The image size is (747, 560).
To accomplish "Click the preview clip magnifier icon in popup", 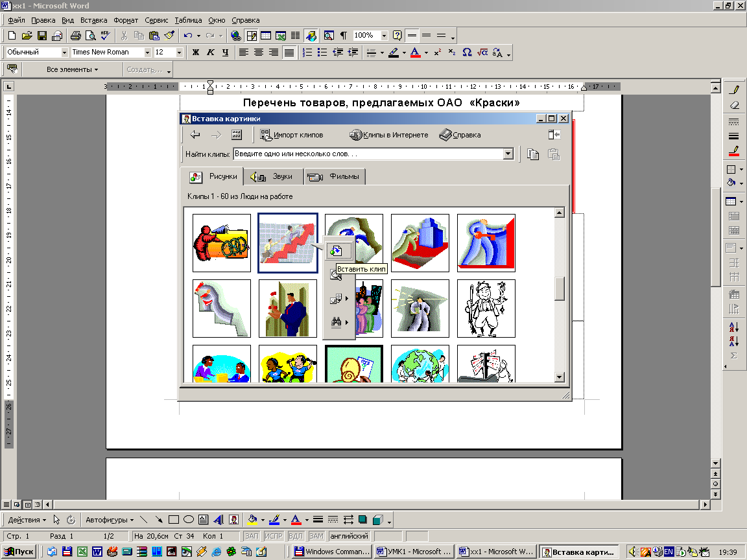I will point(337,275).
